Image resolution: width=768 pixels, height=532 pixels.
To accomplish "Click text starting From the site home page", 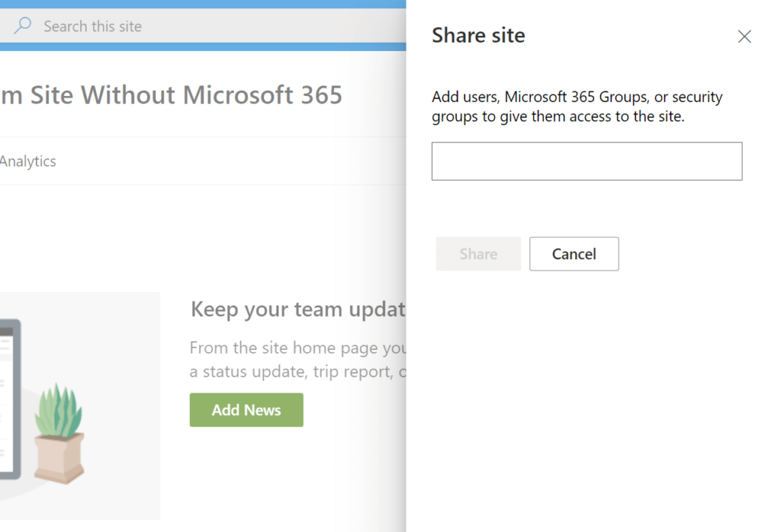I will tap(298, 348).
